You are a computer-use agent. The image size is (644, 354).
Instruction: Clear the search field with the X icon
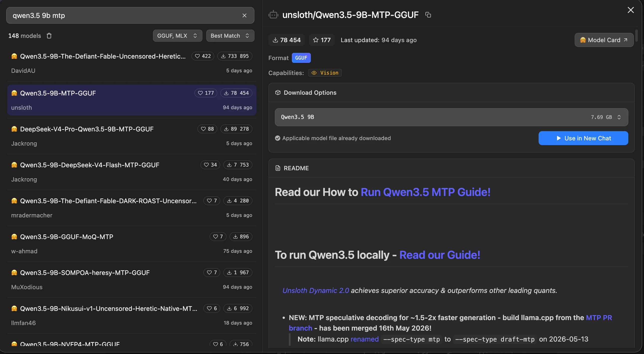[244, 15]
